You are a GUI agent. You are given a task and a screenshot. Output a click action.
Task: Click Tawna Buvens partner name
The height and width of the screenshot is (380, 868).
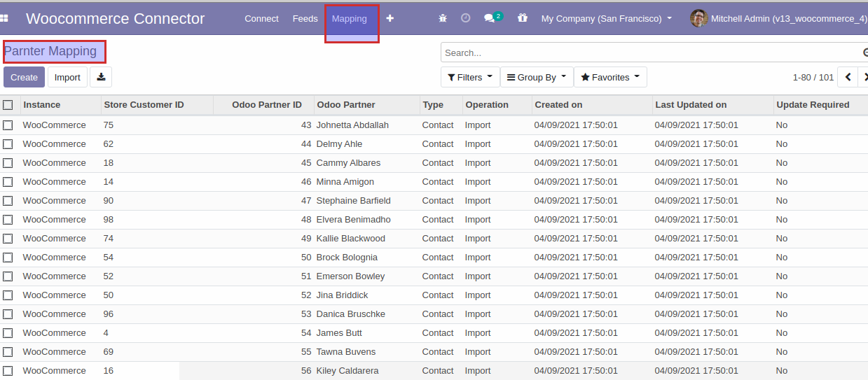pyautogui.click(x=346, y=352)
